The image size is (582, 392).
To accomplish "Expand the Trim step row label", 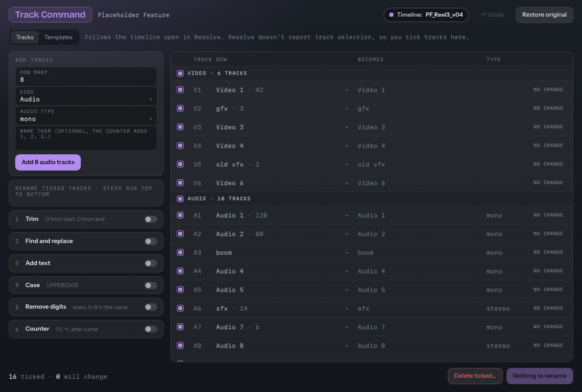I will [32, 219].
